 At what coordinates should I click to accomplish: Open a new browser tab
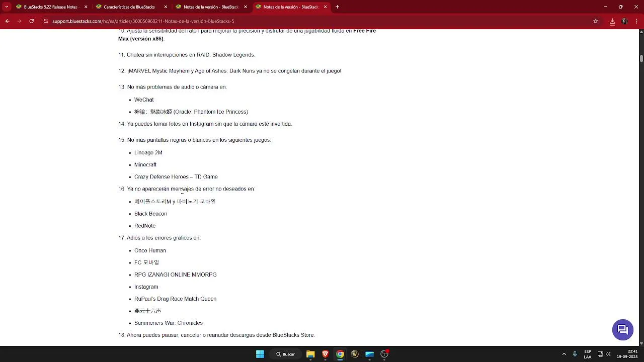coord(337,7)
